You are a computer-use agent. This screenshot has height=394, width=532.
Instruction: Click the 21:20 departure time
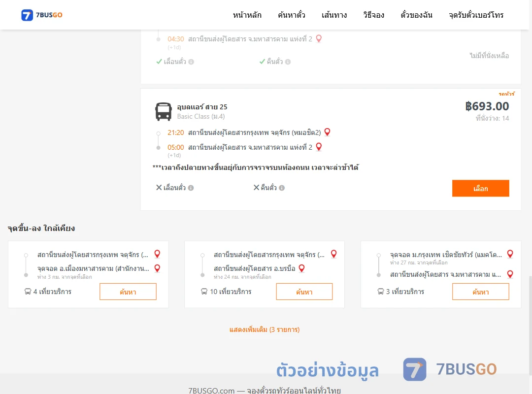point(176,132)
